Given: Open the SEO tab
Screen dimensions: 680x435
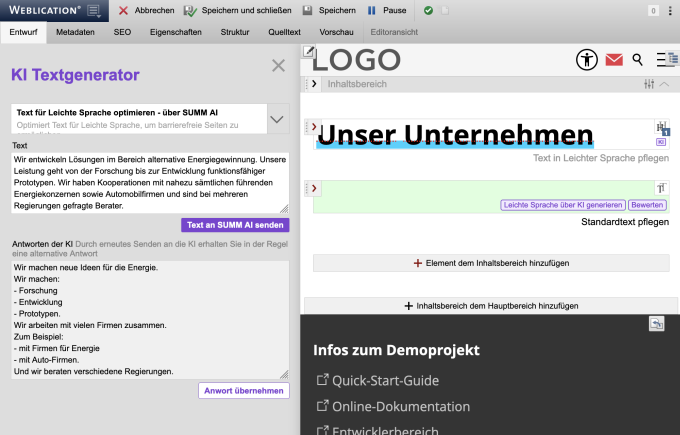Looking at the screenshot, I should coord(122,32).
